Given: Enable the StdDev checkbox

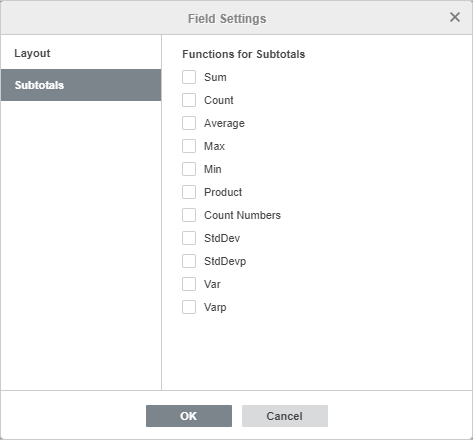Looking at the screenshot, I should click(x=189, y=238).
